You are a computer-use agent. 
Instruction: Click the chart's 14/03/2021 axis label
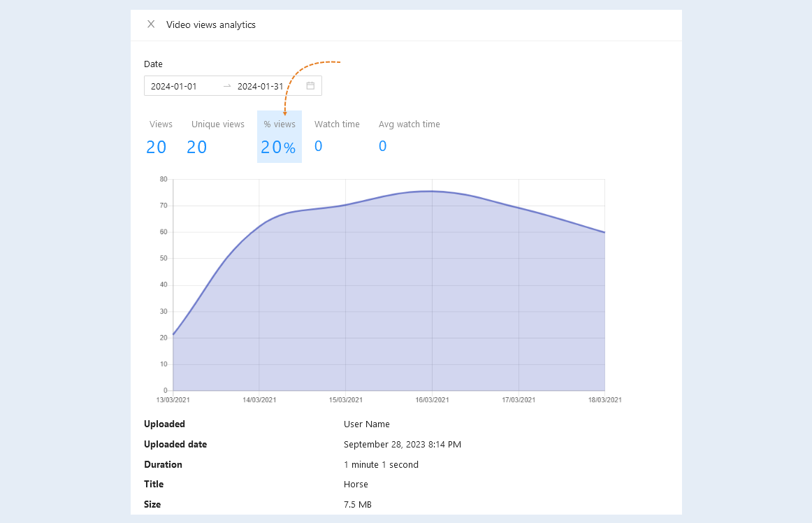pyautogui.click(x=259, y=400)
